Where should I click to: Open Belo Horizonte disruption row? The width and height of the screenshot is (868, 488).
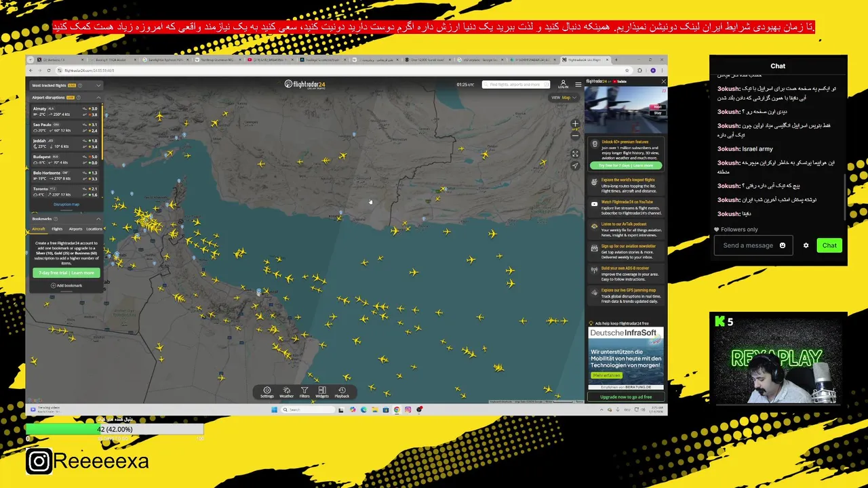(66, 176)
